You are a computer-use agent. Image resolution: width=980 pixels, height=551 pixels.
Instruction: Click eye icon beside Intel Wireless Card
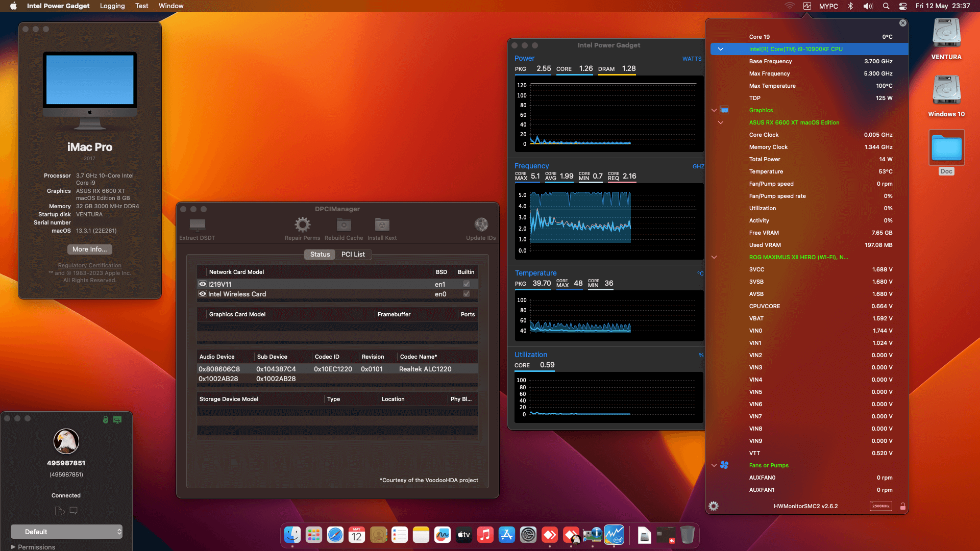pos(203,294)
